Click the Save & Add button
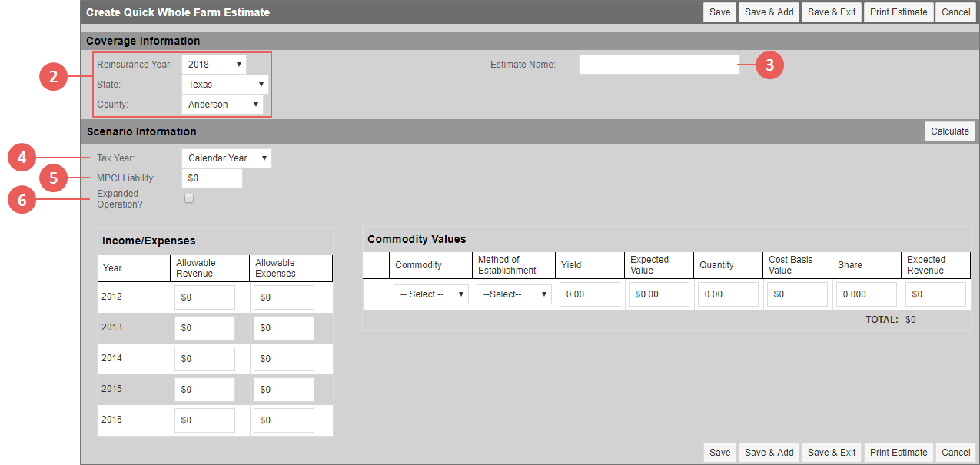 pos(768,12)
